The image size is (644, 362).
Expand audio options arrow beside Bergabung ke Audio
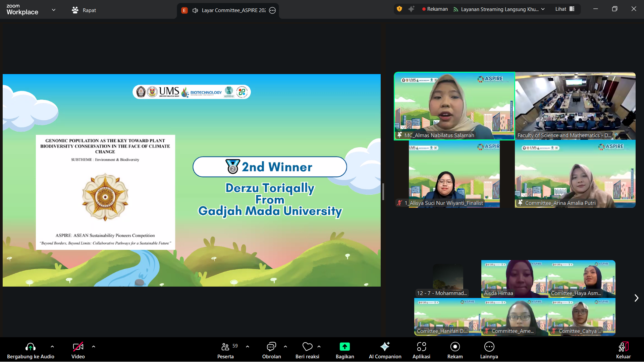(x=52, y=347)
